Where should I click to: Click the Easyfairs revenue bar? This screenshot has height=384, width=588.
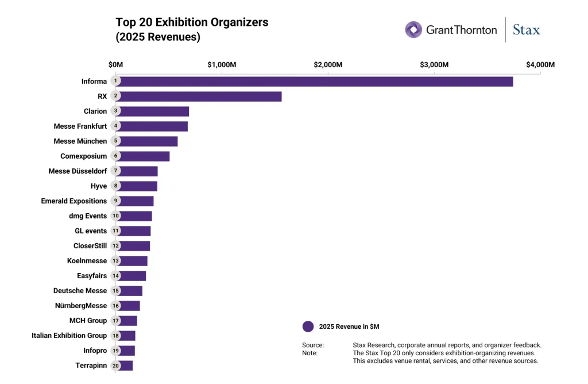click(x=131, y=277)
